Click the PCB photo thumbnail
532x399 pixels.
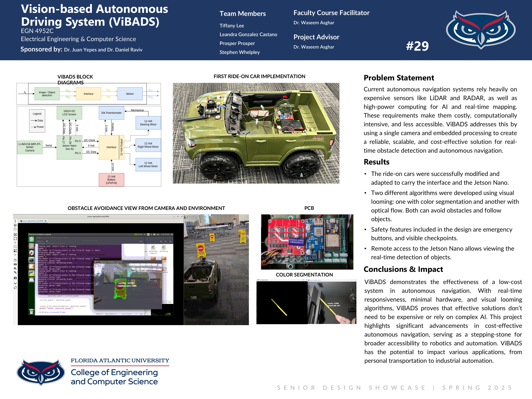[x=307, y=242]
